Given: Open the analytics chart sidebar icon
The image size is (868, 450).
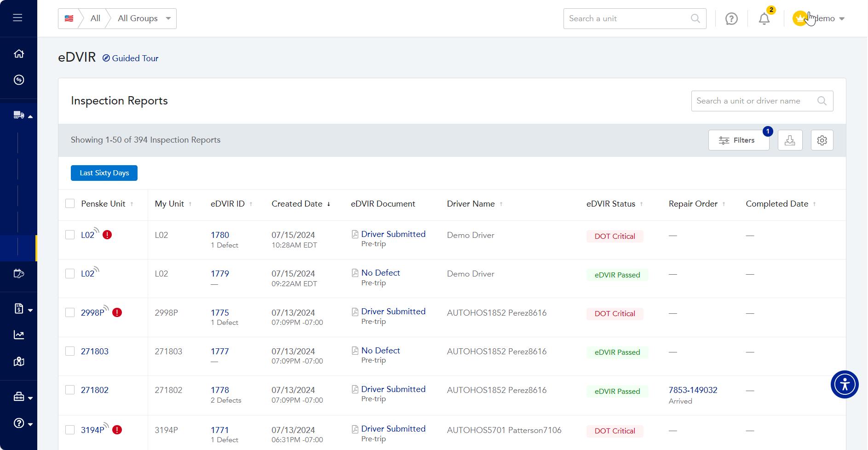Looking at the screenshot, I should coord(19,335).
